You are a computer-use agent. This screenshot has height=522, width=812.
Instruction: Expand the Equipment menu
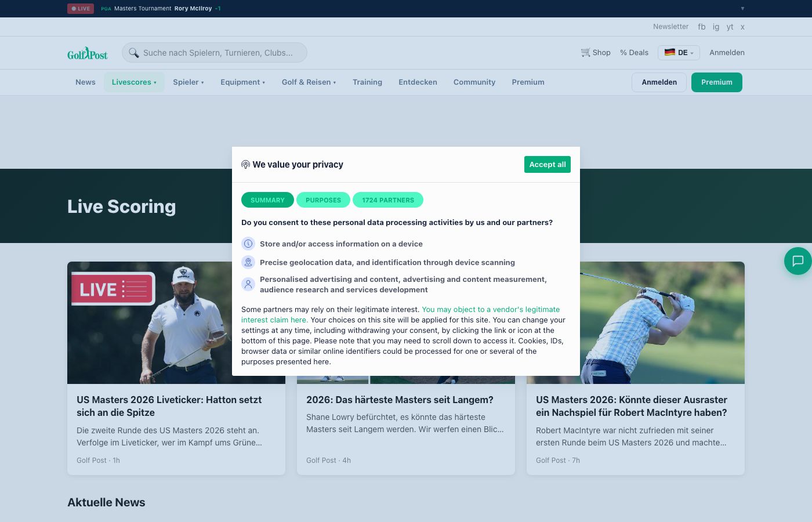tap(242, 82)
